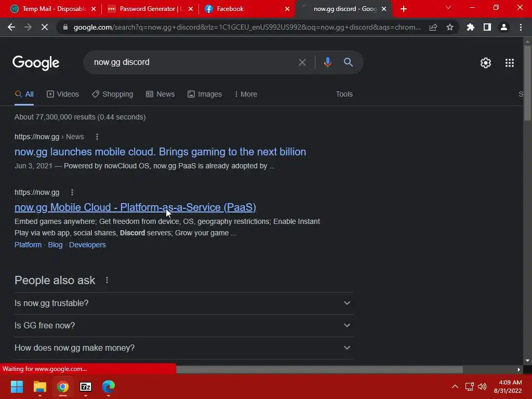Stop loading the page with the X button
Screen dimensions: 532x399
click(45, 27)
